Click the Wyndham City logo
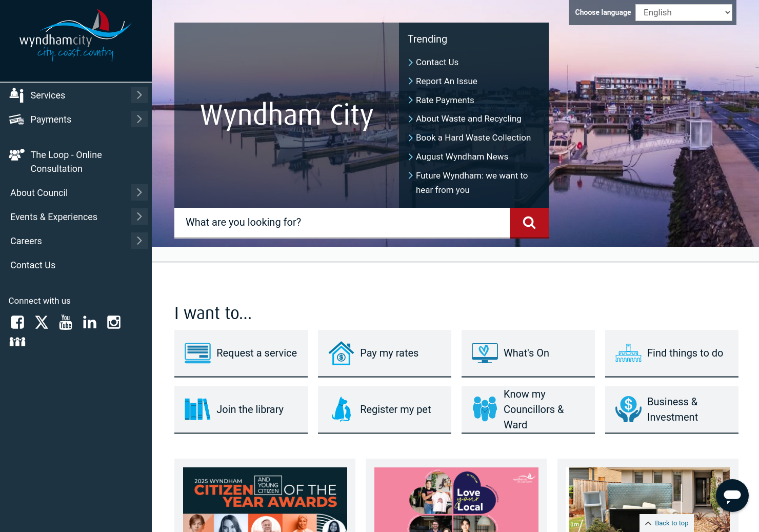Viewport: 759px width, 532px height. click(75, 36)
